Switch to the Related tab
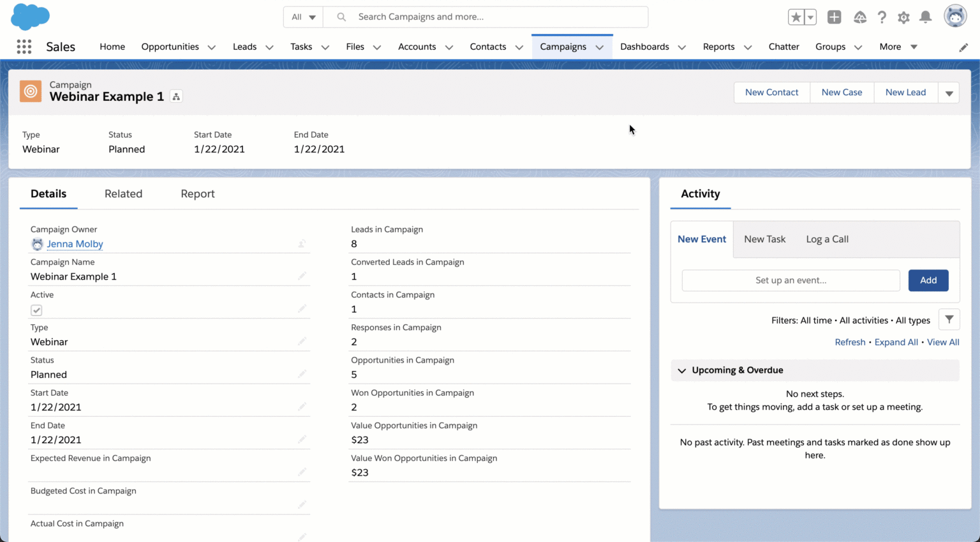980x542 pixels. [123, 193]
